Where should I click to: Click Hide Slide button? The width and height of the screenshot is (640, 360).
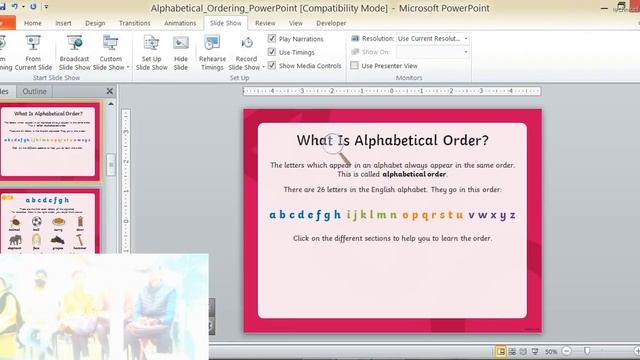180,53
